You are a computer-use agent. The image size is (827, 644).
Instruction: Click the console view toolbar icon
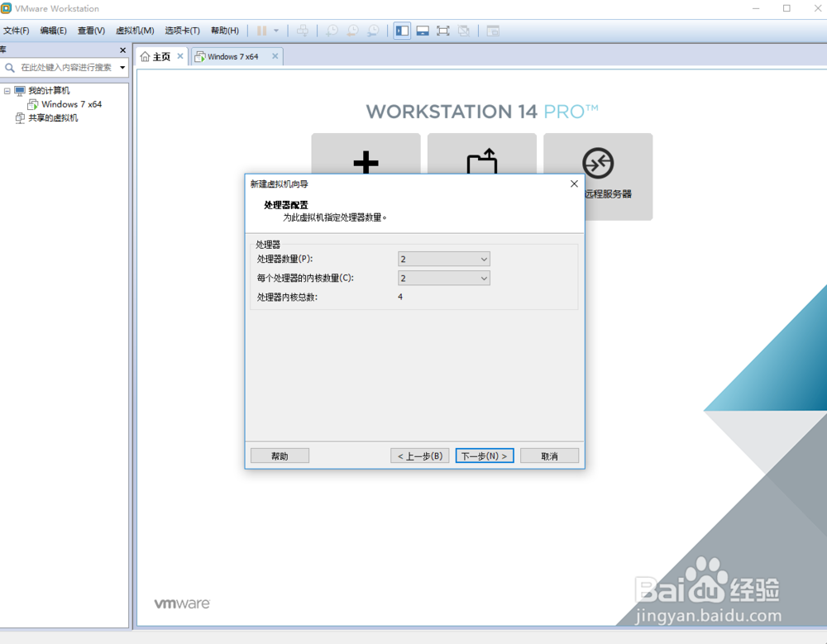click(x=493, y=31)
